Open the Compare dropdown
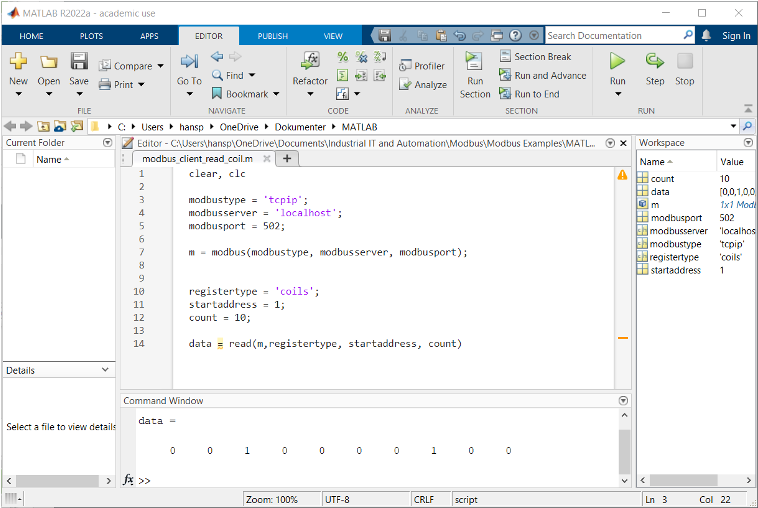Viewport: 758px width, 508px height. coord(160,66)
